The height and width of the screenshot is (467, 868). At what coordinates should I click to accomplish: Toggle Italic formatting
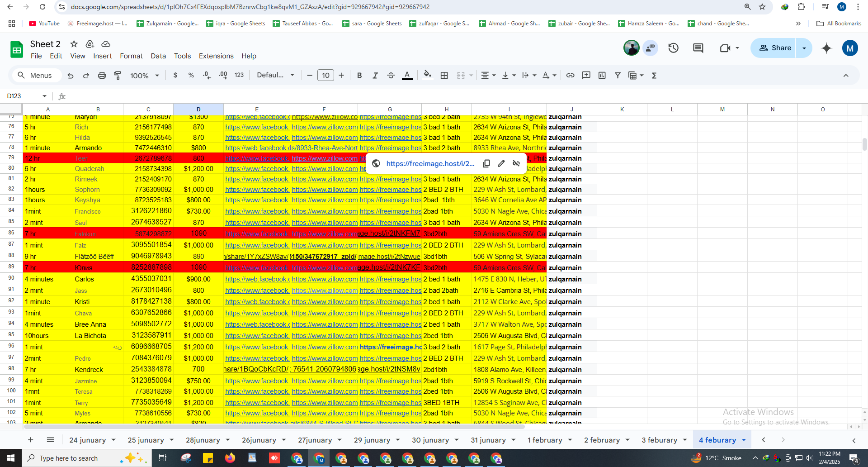375,76
